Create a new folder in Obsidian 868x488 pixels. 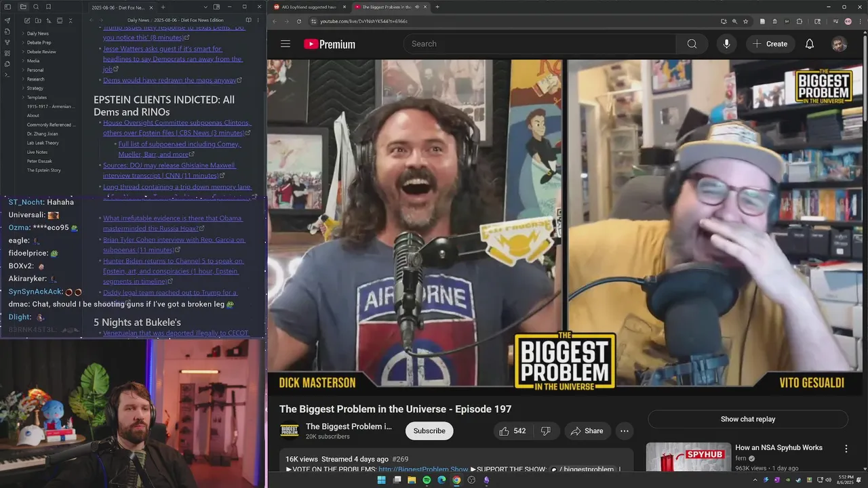pyautogui.click(x=37, y=21)
